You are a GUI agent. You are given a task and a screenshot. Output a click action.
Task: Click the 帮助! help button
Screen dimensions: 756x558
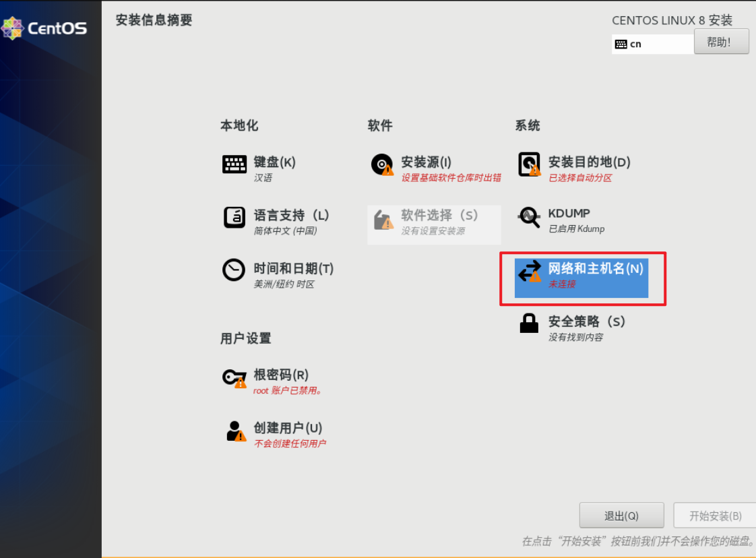coord(721,42)
